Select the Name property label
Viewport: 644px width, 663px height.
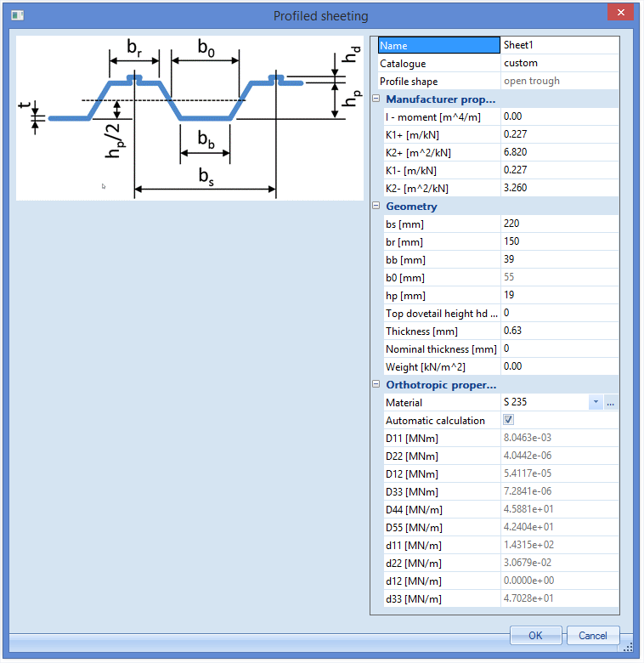coord(438,45)
